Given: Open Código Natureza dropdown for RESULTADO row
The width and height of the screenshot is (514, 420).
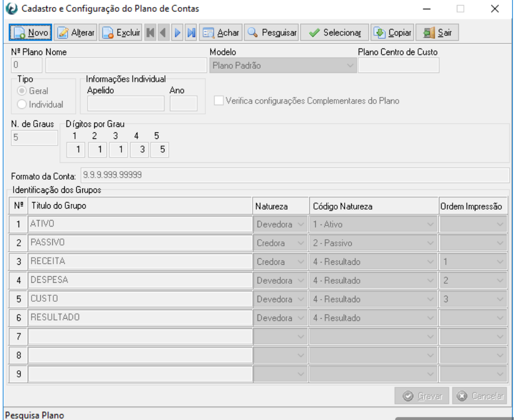Looking at the screenshot, I should click(374, 318).
